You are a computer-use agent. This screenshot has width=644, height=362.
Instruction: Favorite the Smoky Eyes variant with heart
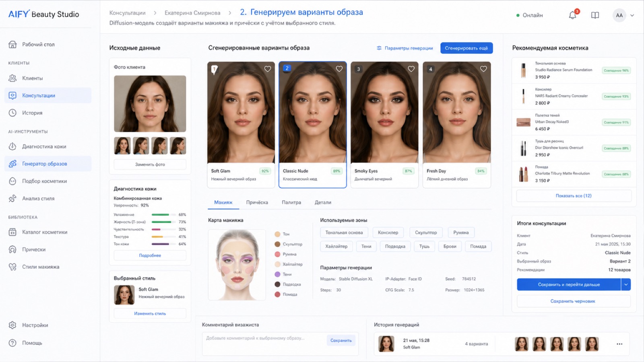pos(411,69)
